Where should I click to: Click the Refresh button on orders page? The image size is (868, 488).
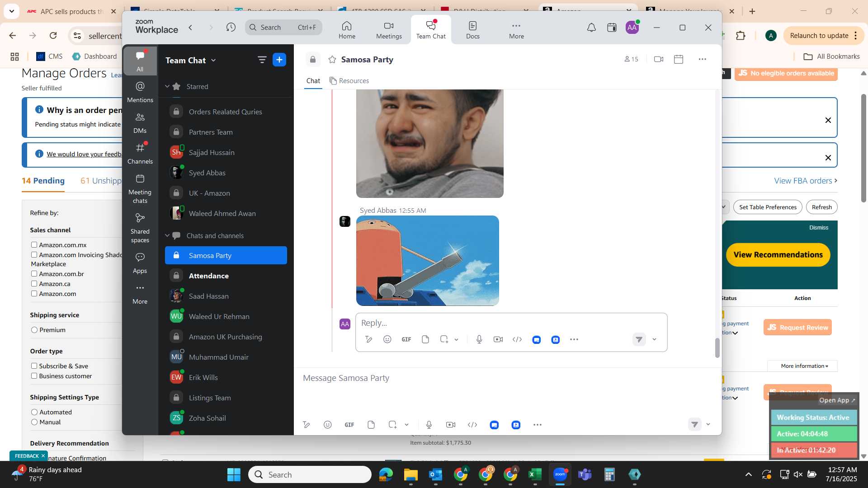[x=821, y=207]
